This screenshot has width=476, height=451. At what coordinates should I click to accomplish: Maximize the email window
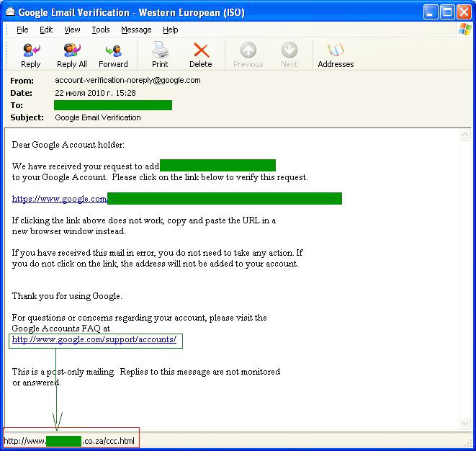447,12
